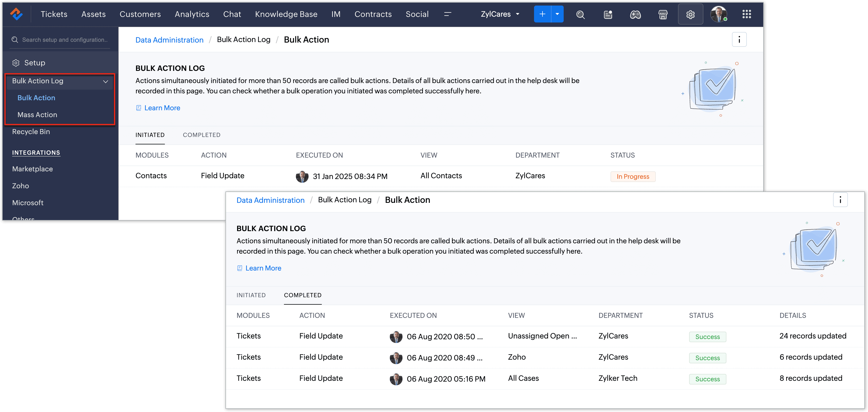Screen dimensions: 868x412
Task: Open the Setup gear icon in top bar
Action: (x=690, y=15)
